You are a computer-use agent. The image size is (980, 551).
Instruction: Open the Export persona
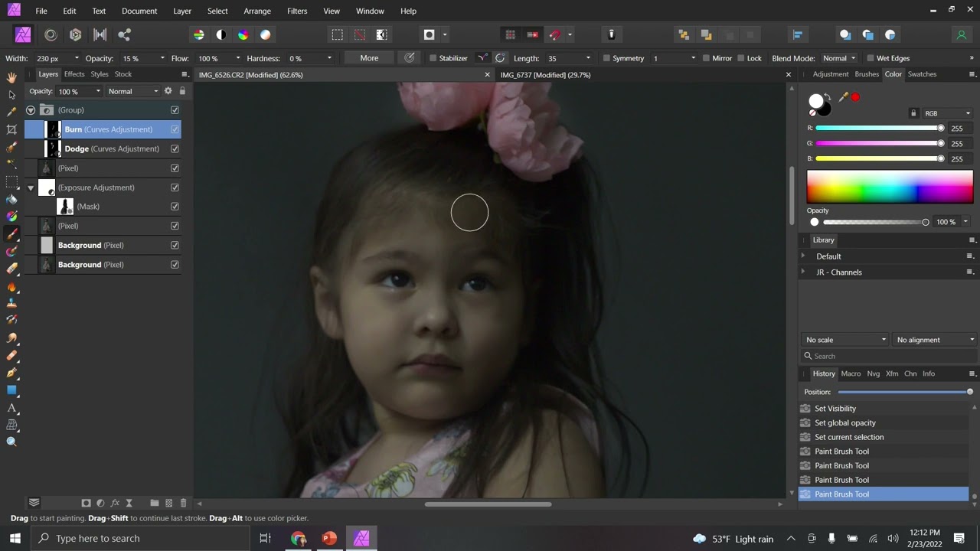pos(124,34)
